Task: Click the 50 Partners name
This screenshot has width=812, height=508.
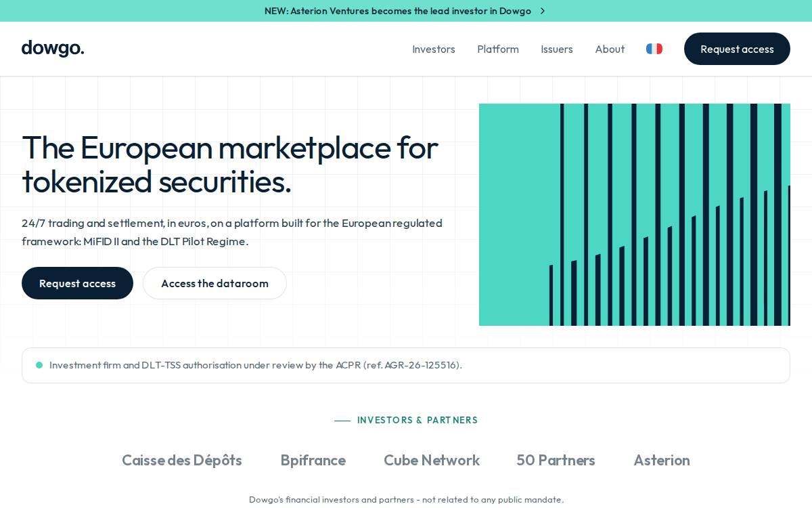Action: point(556,461)
